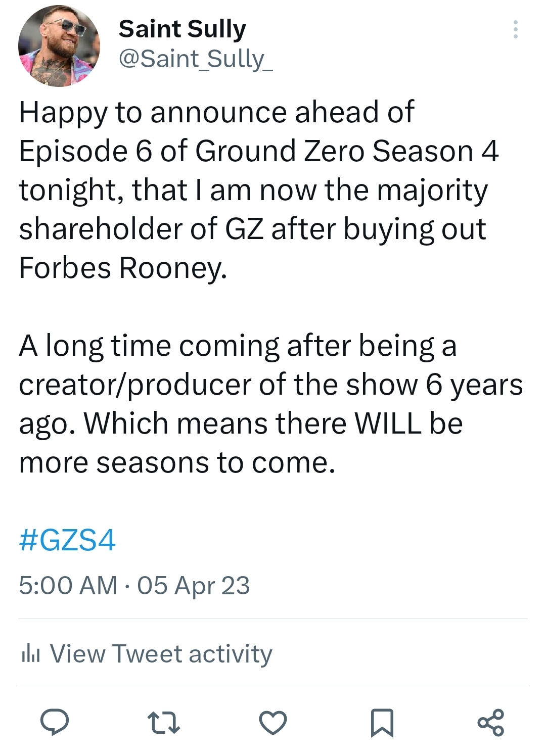Open the three-dot more options menu
Viewport: 546px width, 756px height.
[515, 29]
